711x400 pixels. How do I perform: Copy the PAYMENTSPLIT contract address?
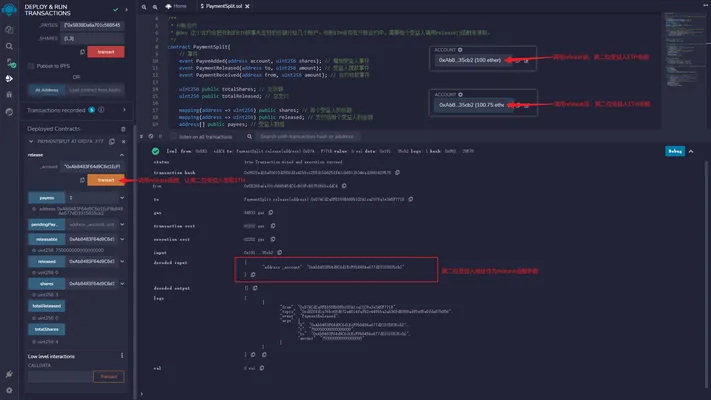[x=112, y=141]
